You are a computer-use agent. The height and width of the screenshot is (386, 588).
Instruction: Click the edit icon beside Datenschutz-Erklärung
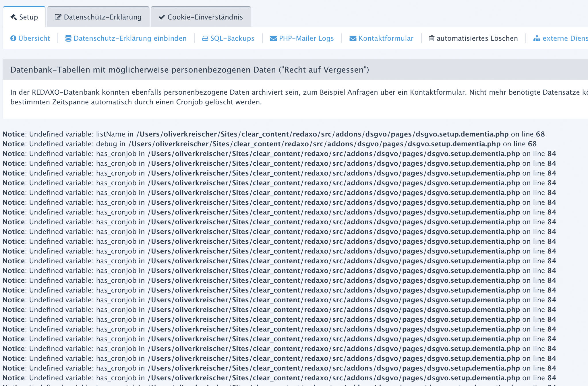pyautogui.click(x=58, y=17)
